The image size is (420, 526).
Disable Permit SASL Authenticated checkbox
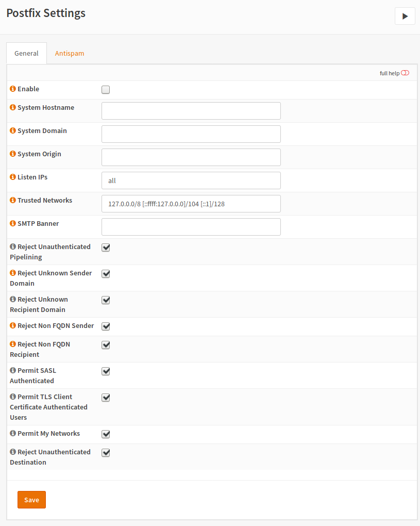[x=106, y=371]
